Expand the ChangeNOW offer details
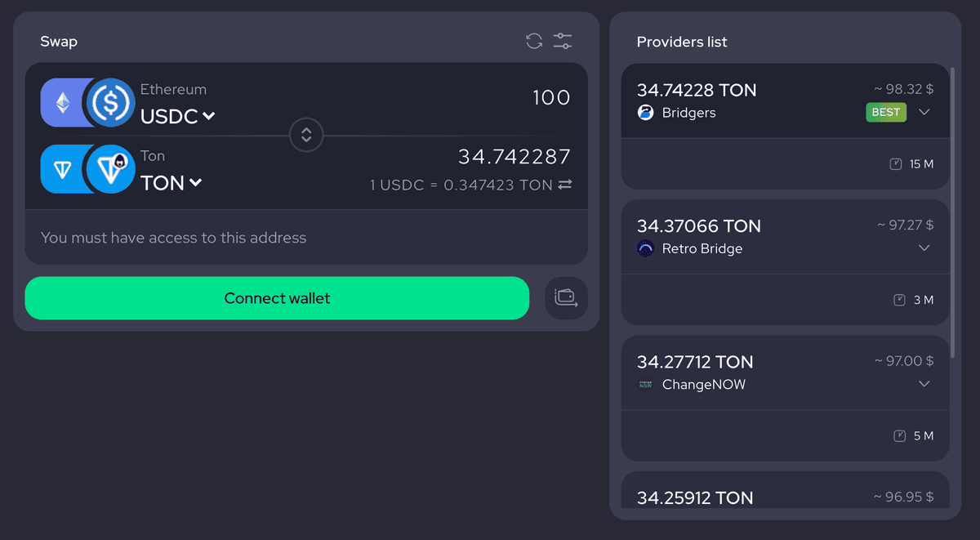The width and height of the screenshot is (980, 540). click(x=924, y=383)
